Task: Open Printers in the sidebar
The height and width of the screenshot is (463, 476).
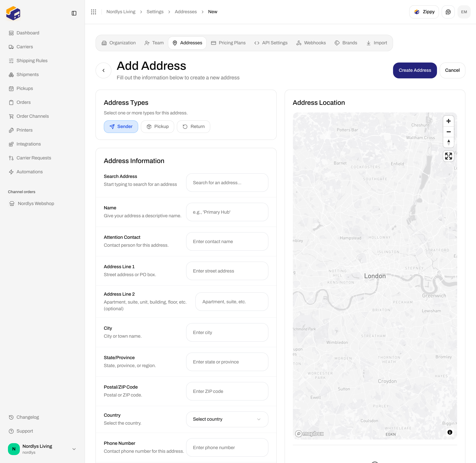Action: (42, 130)
